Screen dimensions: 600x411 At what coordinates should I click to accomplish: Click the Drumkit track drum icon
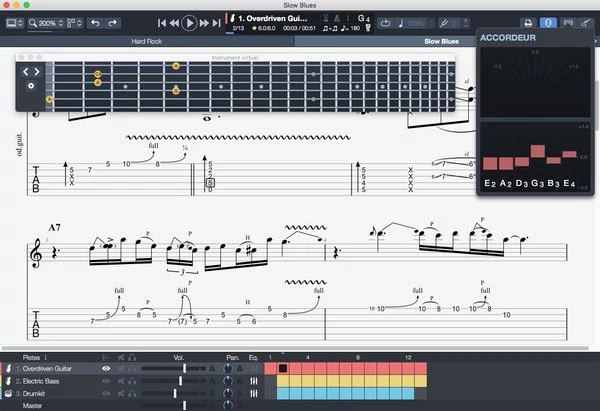pyautogui.click(x=8, y=393)
